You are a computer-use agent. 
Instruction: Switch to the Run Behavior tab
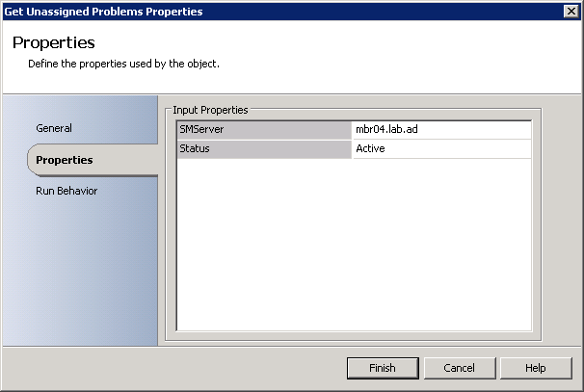pos(66,191)
